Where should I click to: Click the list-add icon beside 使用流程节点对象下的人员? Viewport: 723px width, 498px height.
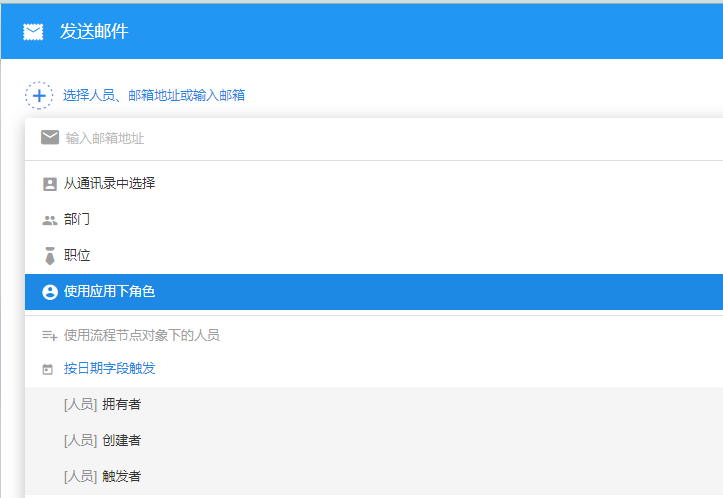pyautogui.click(x=50, y=335)
